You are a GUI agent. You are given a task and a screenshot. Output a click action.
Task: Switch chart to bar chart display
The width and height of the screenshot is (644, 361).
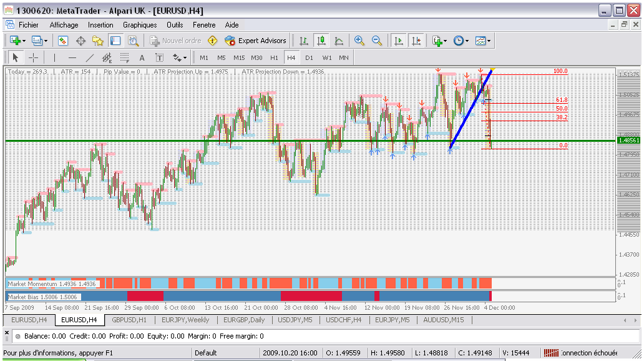304,41
